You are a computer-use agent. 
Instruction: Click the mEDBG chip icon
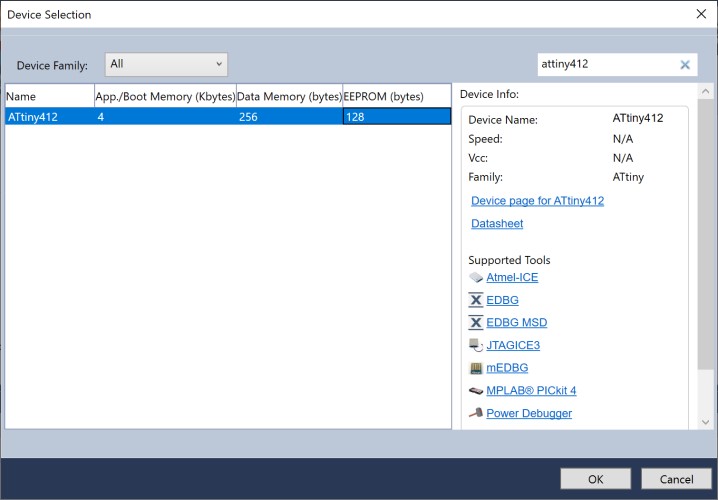coord(476,368)
